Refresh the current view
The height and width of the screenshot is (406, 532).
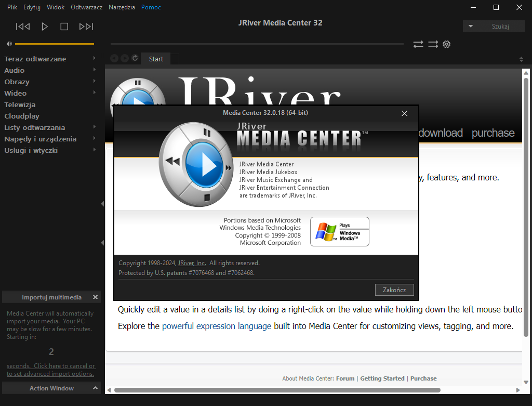pyautogui.click(x=135, y=58)
